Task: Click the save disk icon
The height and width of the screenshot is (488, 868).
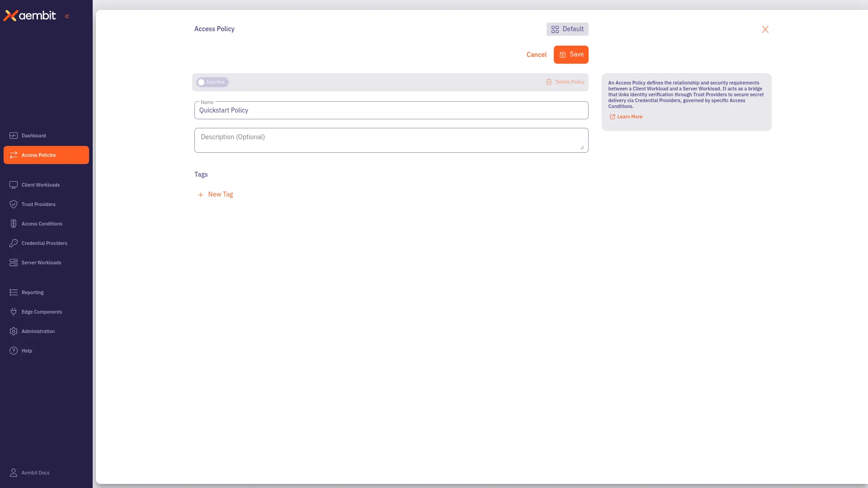Action: pos(563,55)
